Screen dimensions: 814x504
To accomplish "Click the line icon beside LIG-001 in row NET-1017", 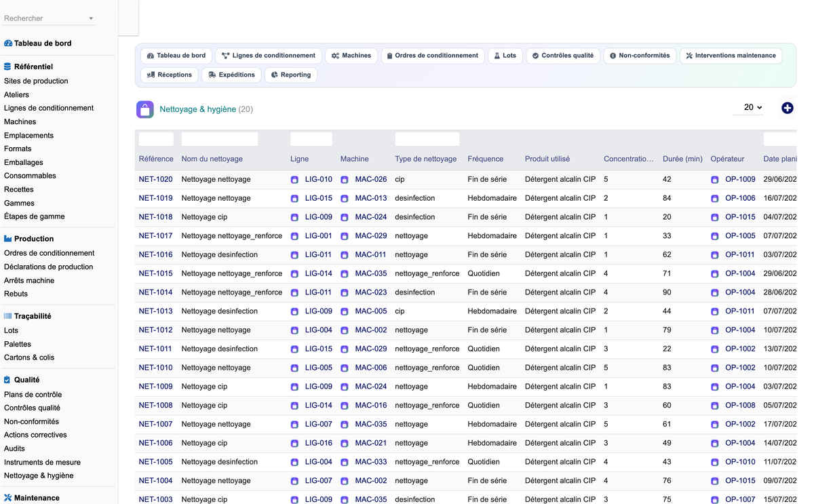I will click(294, 236).
